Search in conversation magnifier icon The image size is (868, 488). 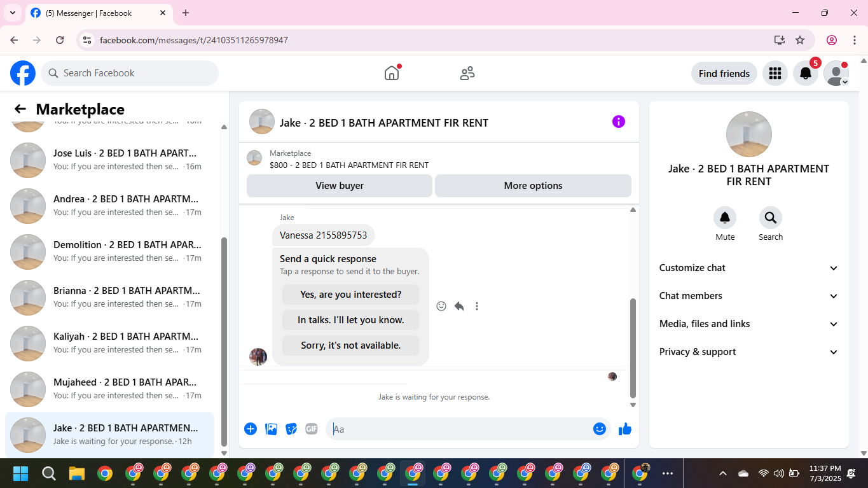[x=771, y=218]
